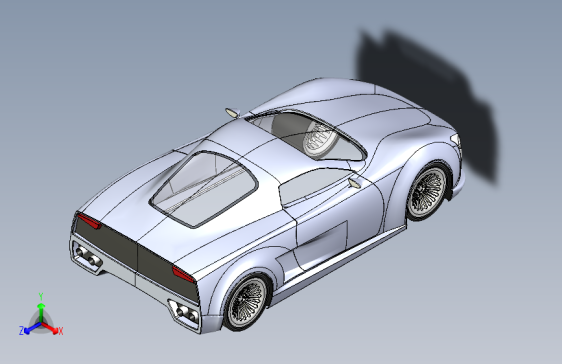Select the steering wheel inside the cabin
Image resolution: width=562 pixels, height=364 pixels.
tap(319, 140)
